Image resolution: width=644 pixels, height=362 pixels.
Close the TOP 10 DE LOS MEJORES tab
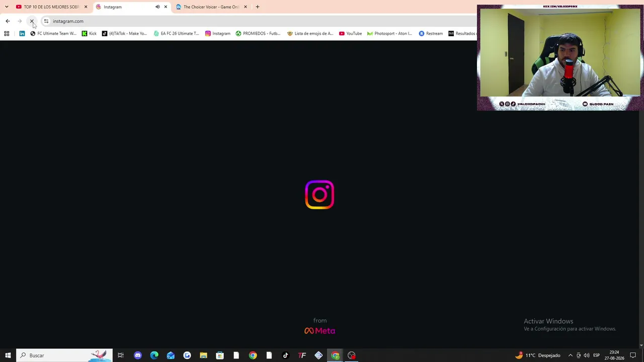(x=86, y=7)
